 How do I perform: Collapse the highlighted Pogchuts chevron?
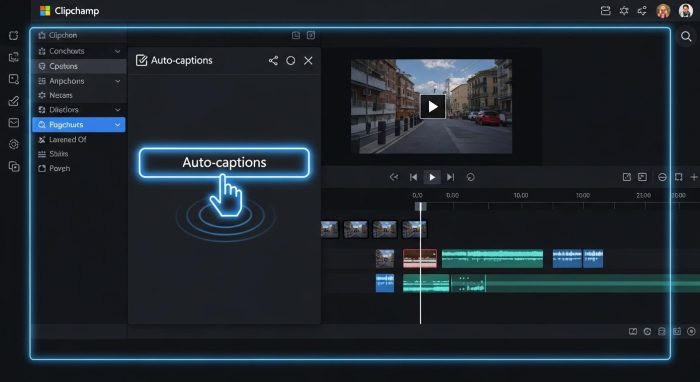pyautogui.click(x=117, y=125)
